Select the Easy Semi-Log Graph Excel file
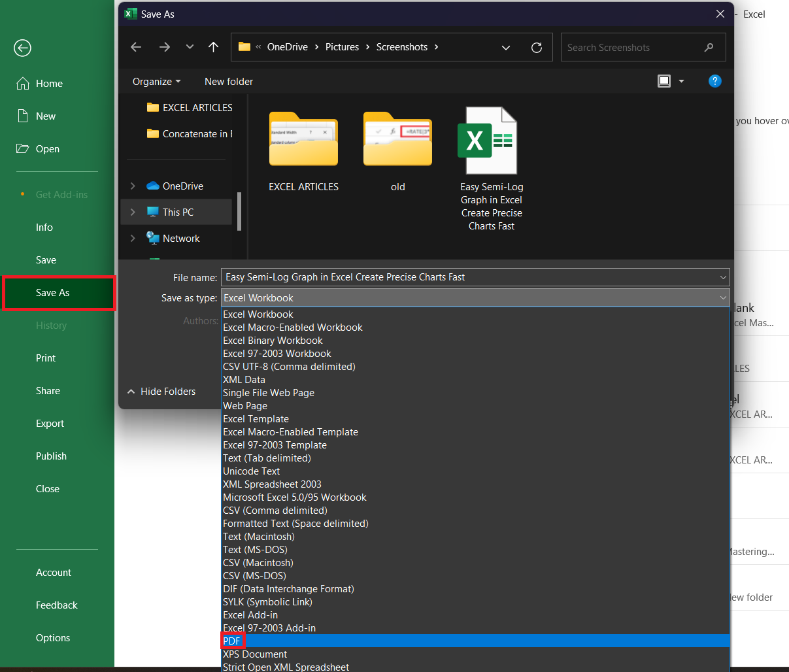Screen dimensions: 789x672 pos(492,169)
